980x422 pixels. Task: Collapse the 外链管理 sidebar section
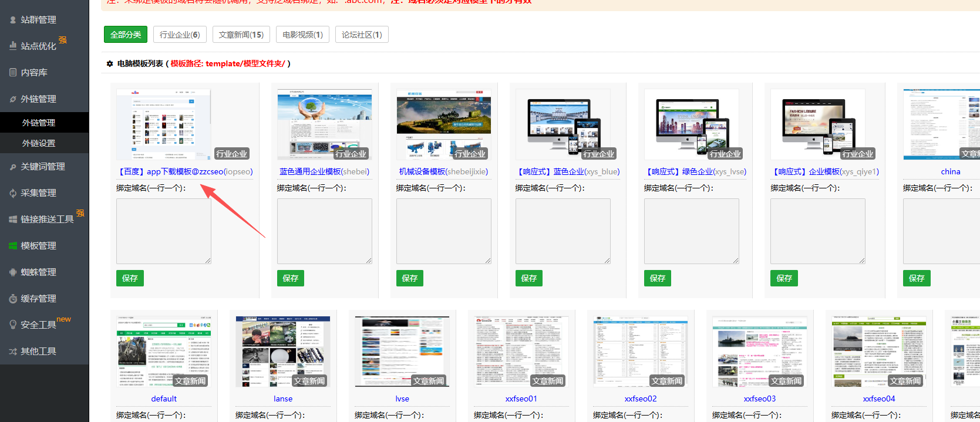[x=39, y=99]
